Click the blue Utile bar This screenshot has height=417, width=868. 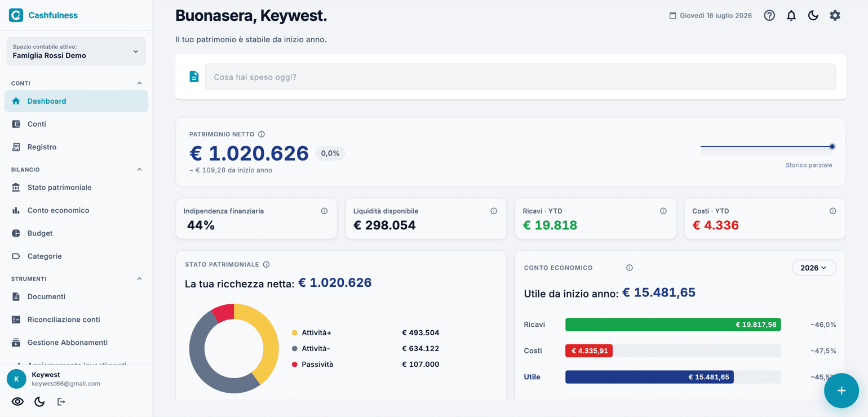click(x=649, y=377)
